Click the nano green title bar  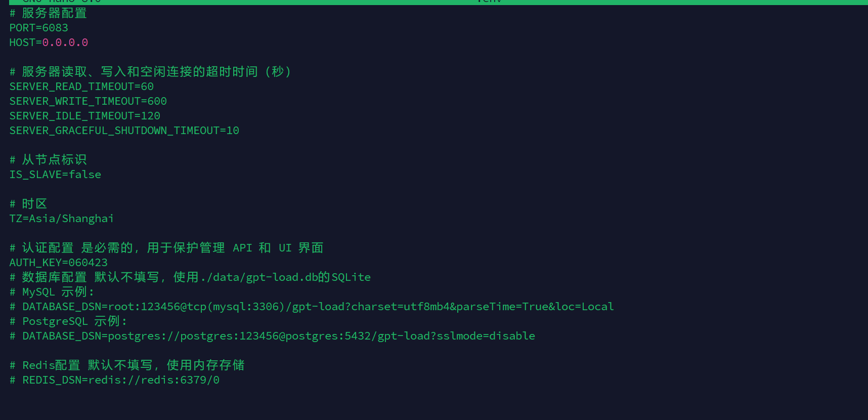pyautogui.click(x=439, y=2)
